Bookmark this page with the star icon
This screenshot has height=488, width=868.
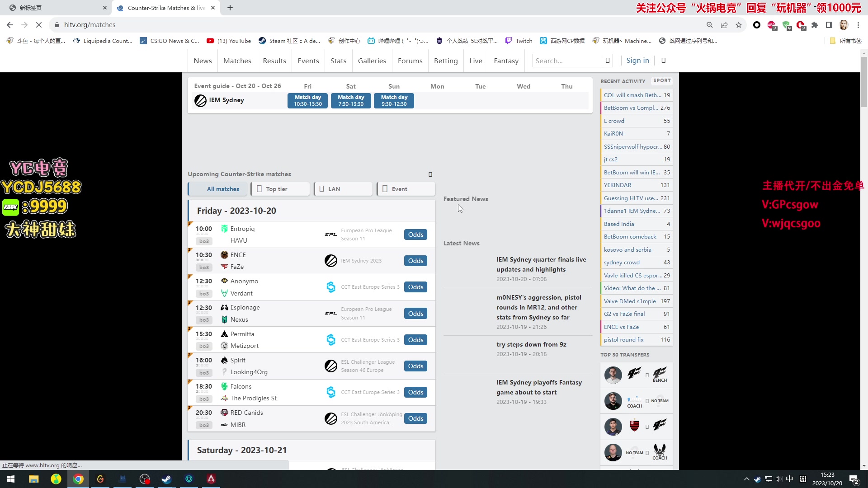click(x=739, y=25)
